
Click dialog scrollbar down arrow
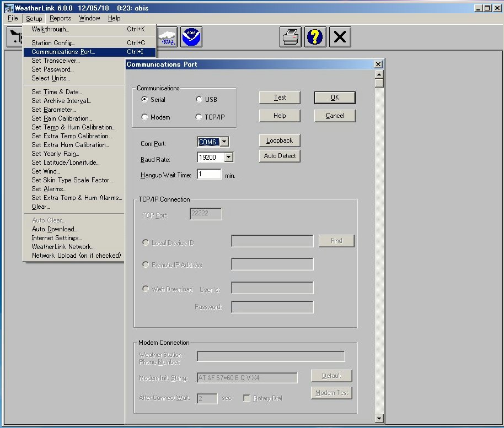point(379,418)
